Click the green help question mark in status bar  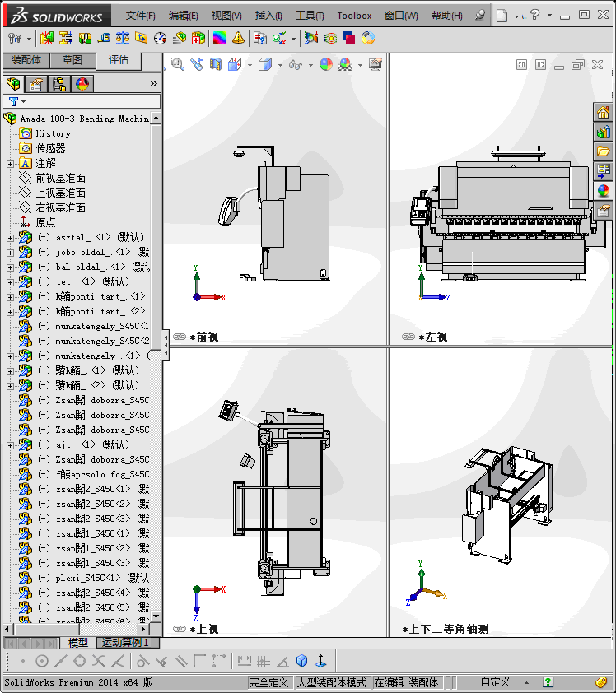click(x=548, y=682)
